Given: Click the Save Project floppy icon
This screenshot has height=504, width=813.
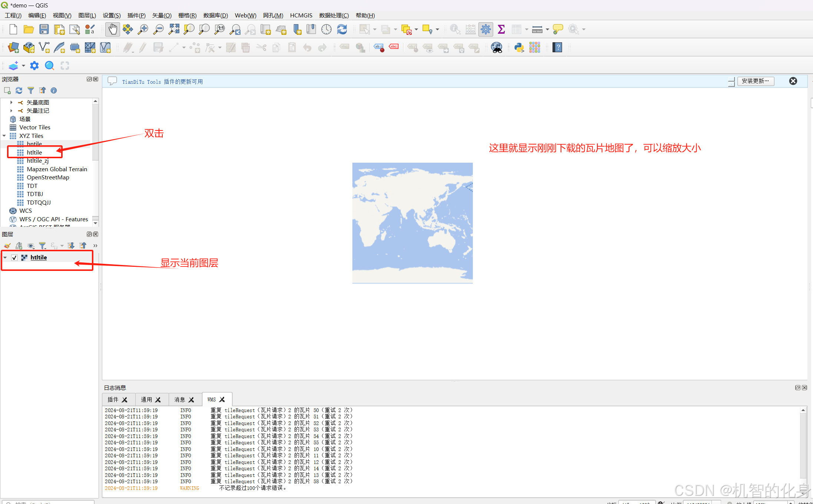Looking at the screenshot, I should click(x=44, y=29).
